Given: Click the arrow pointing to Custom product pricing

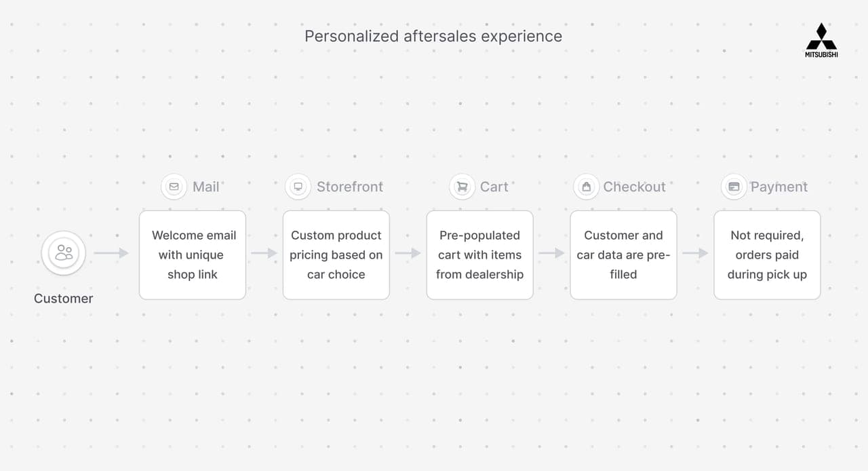Looking at the screenshot, I should pos(264,253).
